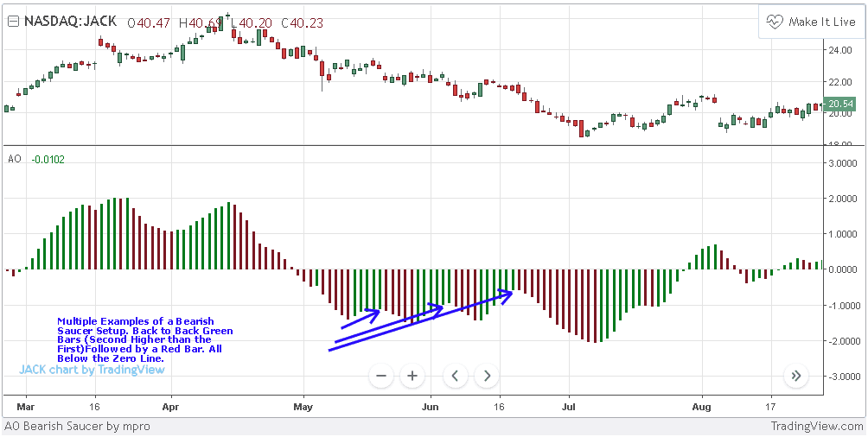Click the 0.0000 AO axis label

coord(841,269)
